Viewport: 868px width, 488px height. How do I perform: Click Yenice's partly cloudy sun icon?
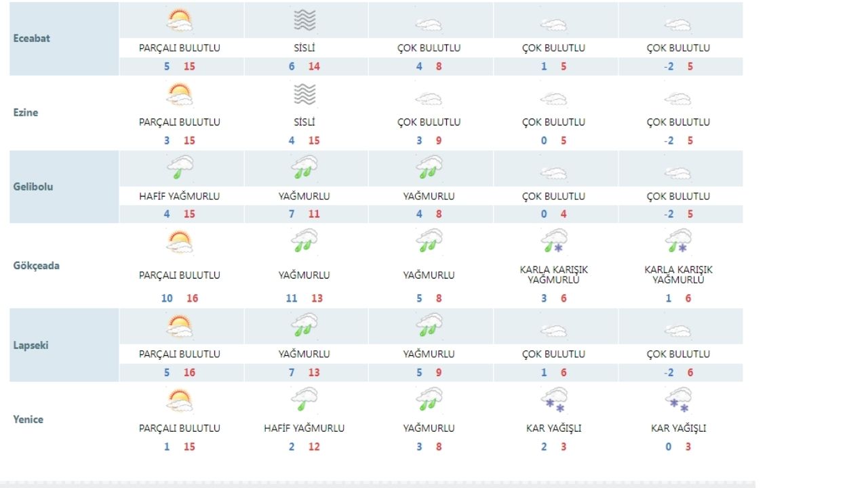click(x=180, y=401)
